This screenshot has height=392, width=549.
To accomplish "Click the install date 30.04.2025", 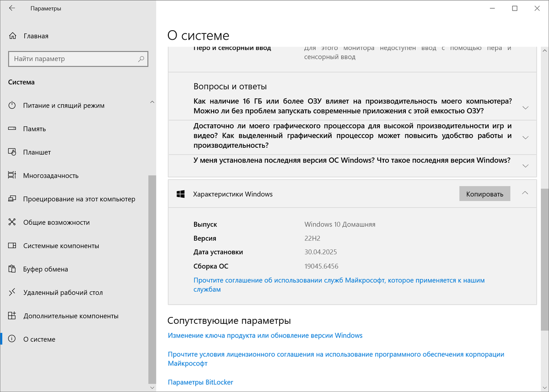I will pos(321,252).
